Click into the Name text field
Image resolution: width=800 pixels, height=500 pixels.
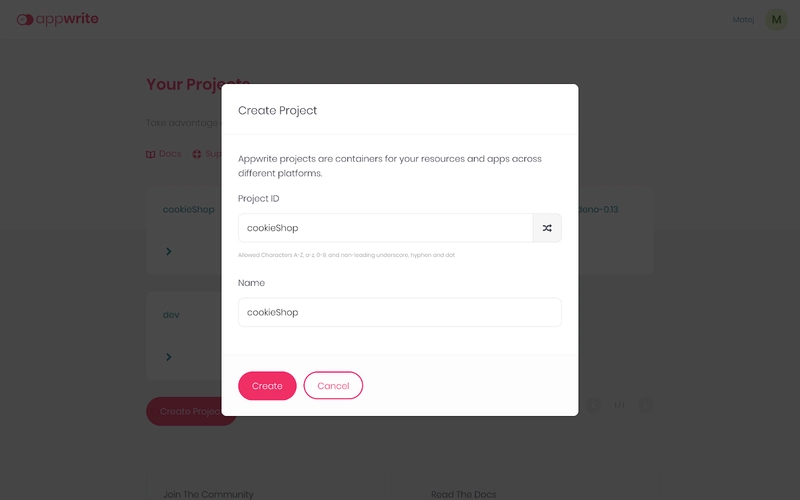tap(400, 312)
